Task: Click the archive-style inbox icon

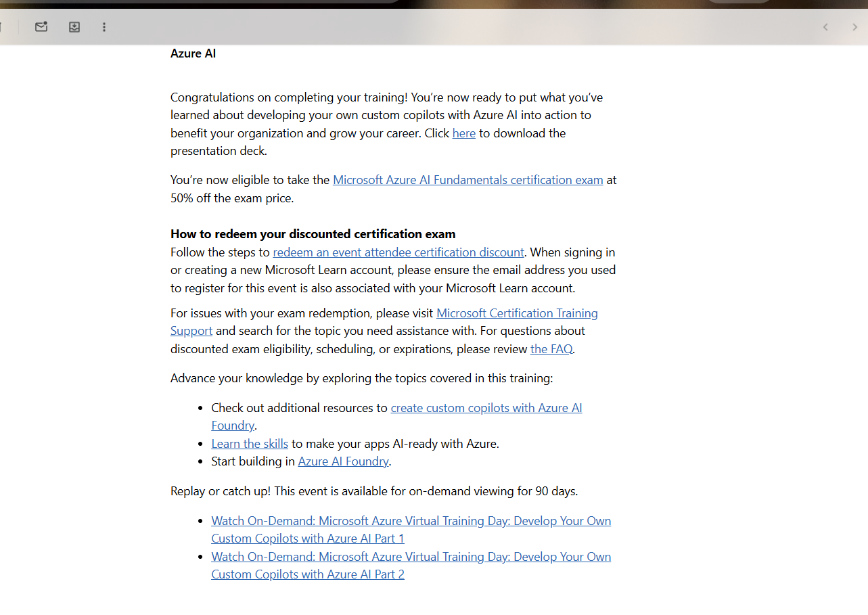Action: [x=74, y=27]
